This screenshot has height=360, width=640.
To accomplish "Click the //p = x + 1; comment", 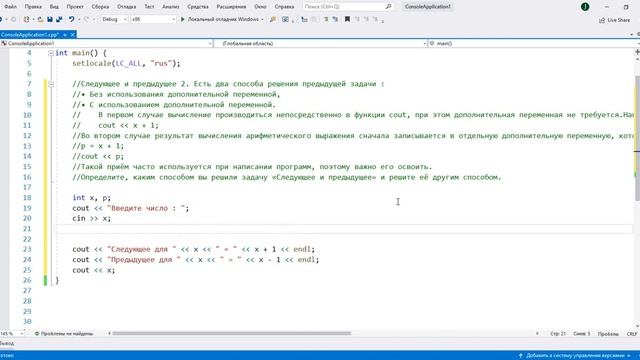I will tap(98, 146).
